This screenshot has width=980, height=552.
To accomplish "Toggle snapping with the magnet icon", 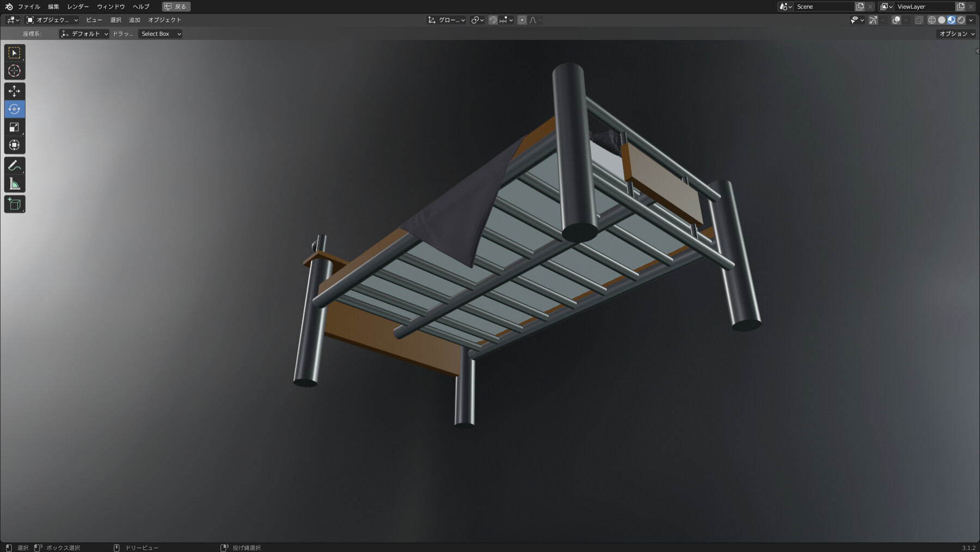I will point(492,20).
